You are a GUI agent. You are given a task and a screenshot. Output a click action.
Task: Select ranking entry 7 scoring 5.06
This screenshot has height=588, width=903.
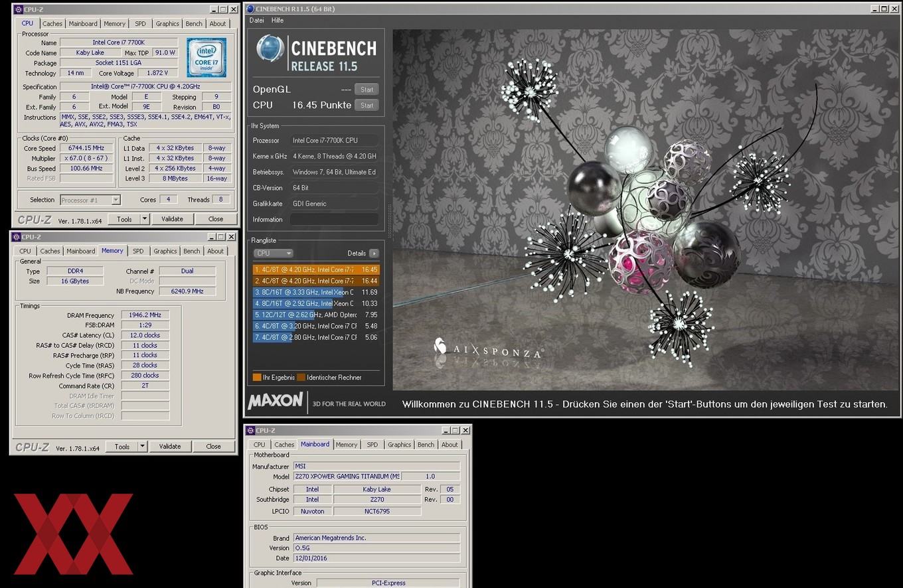[x=315, y=338]
